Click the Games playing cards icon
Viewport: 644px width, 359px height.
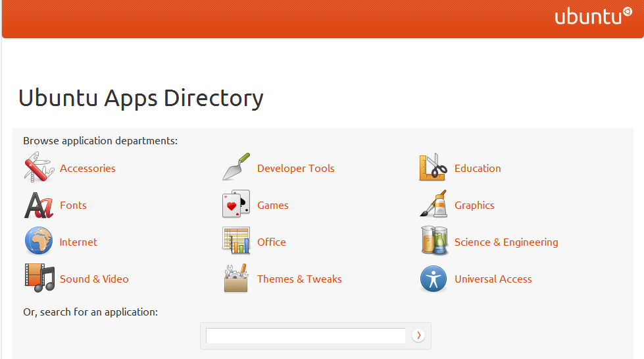pyautogui.click(x=236, y=204)
